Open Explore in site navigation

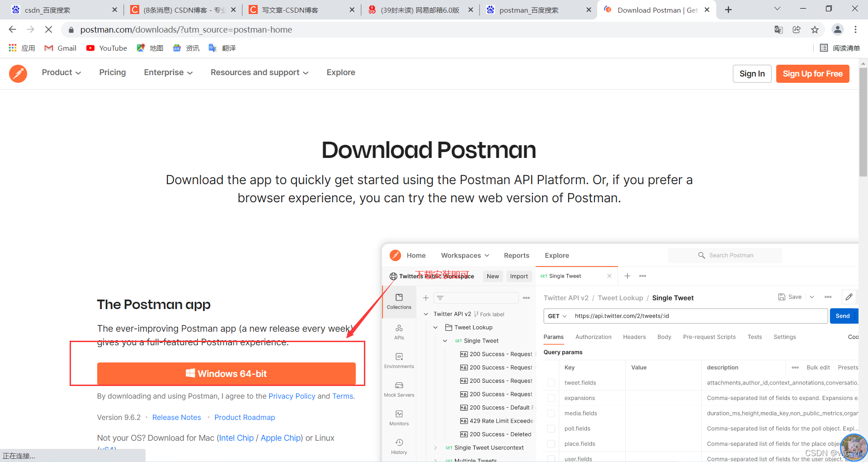(x=341, y=72)
